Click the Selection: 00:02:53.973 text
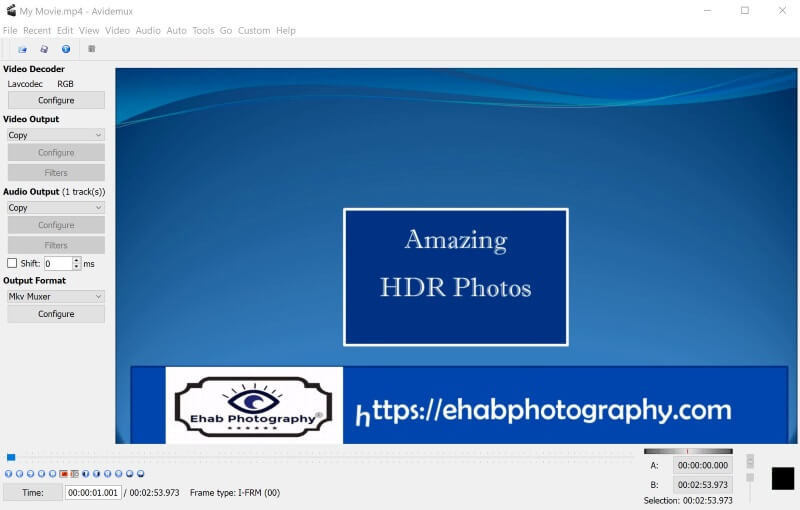Image resolution: width=800 pixels, height=510 pixels. coord(688,501)
